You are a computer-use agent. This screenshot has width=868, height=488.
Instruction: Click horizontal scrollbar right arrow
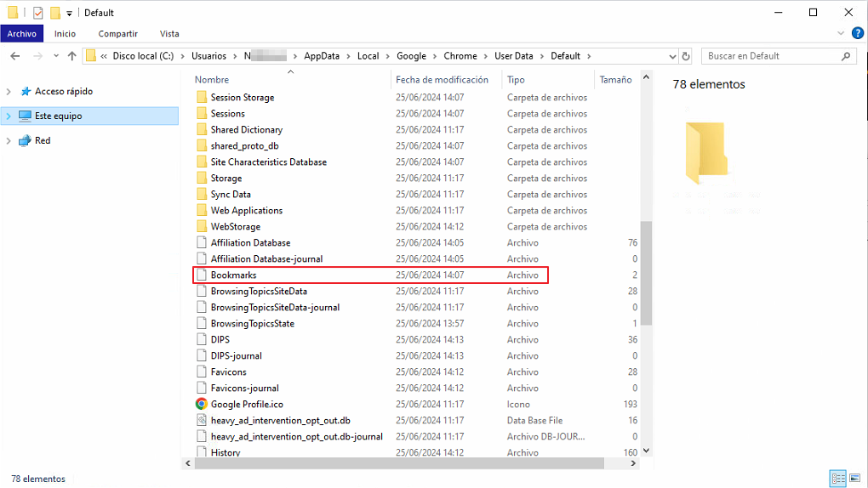point(633,463)
